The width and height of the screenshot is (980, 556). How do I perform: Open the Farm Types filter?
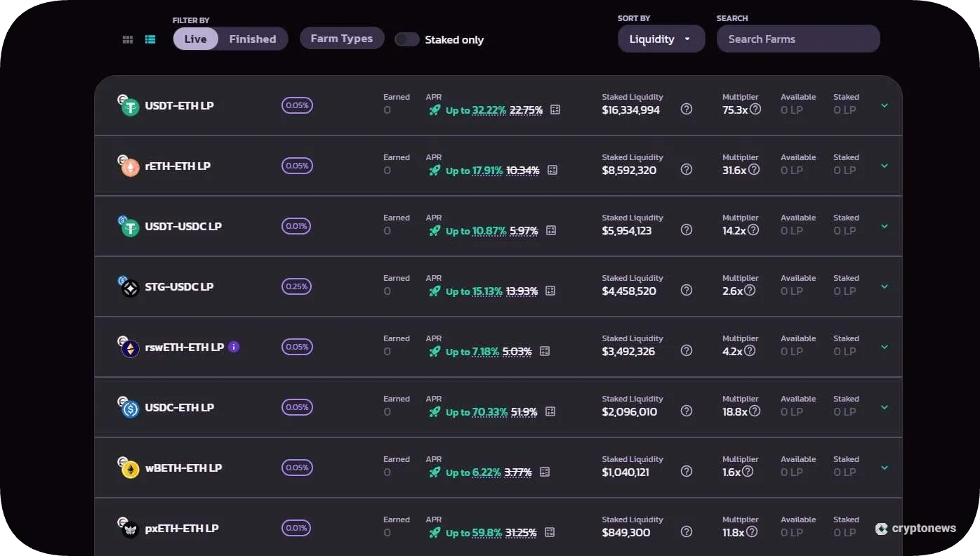[342, 39]
